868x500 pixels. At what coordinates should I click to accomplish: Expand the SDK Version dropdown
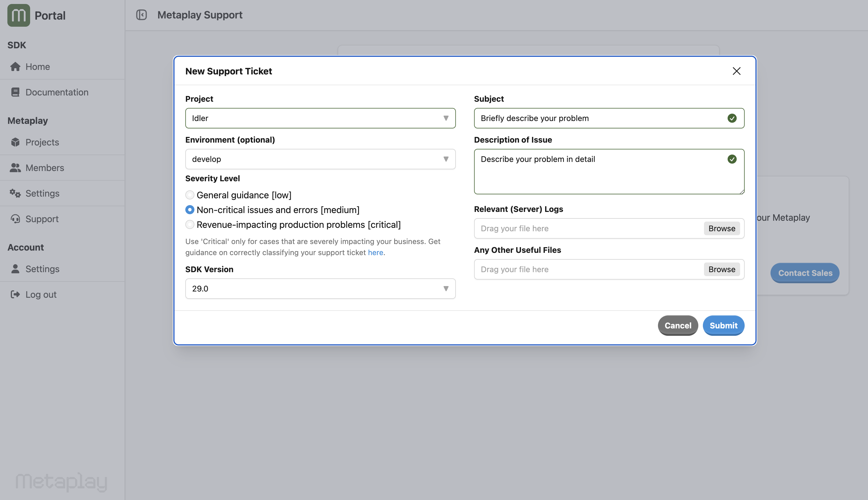click(320, 288)
